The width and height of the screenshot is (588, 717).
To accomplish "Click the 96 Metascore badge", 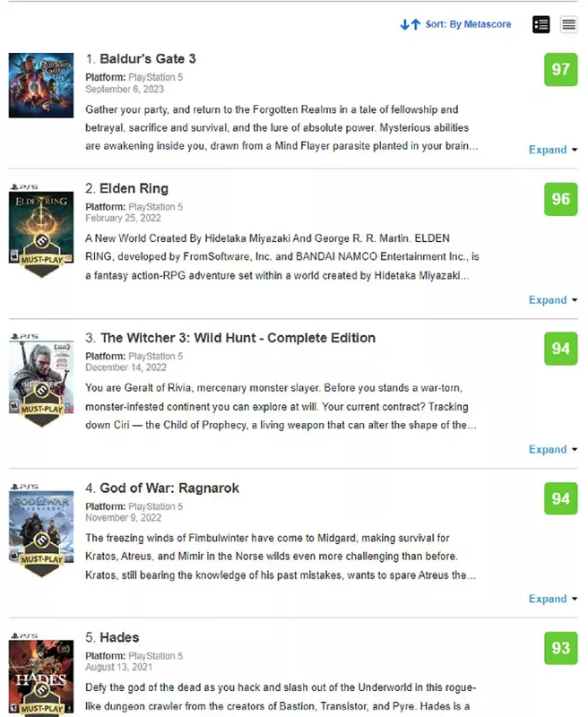I will [x=560, y=199].
